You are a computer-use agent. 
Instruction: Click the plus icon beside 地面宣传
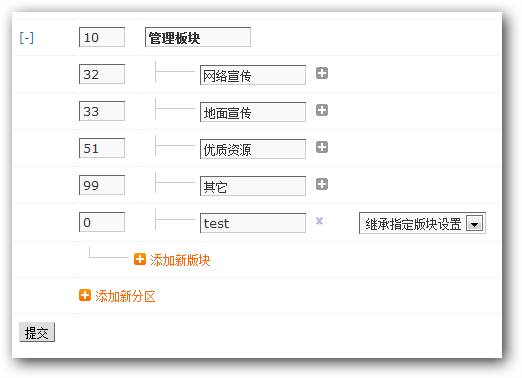click(322, 110)
